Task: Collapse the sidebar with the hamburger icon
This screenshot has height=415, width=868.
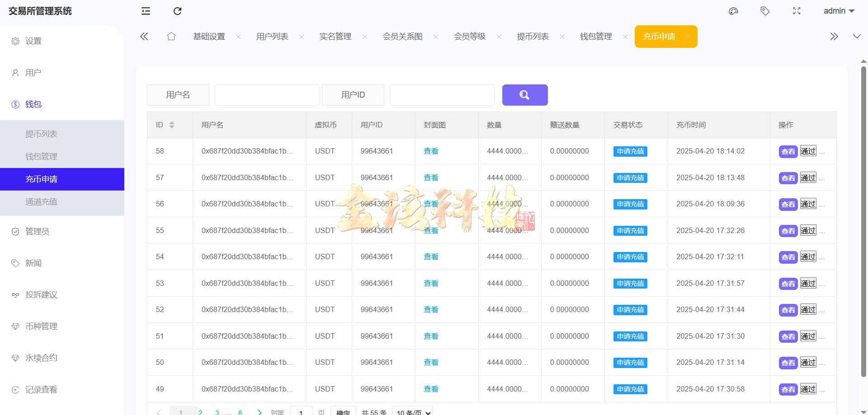Action: (145, 11)
